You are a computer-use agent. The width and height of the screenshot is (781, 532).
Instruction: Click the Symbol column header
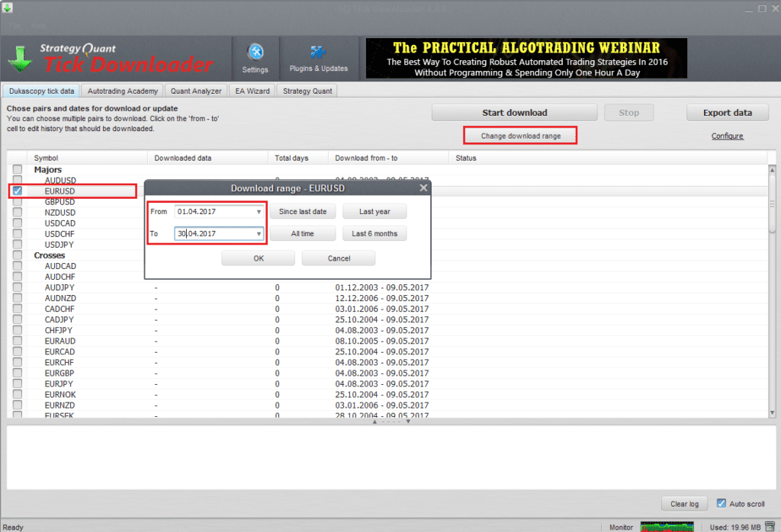coord(88,158)
